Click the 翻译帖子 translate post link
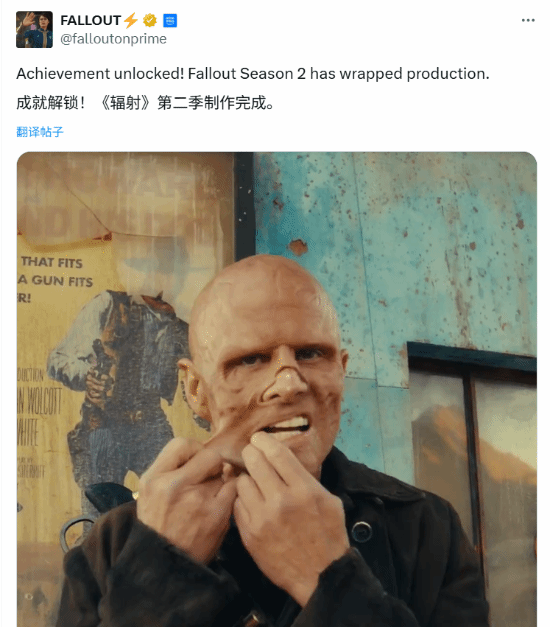This screenshot has height=627, width=550. coord(40,132)
